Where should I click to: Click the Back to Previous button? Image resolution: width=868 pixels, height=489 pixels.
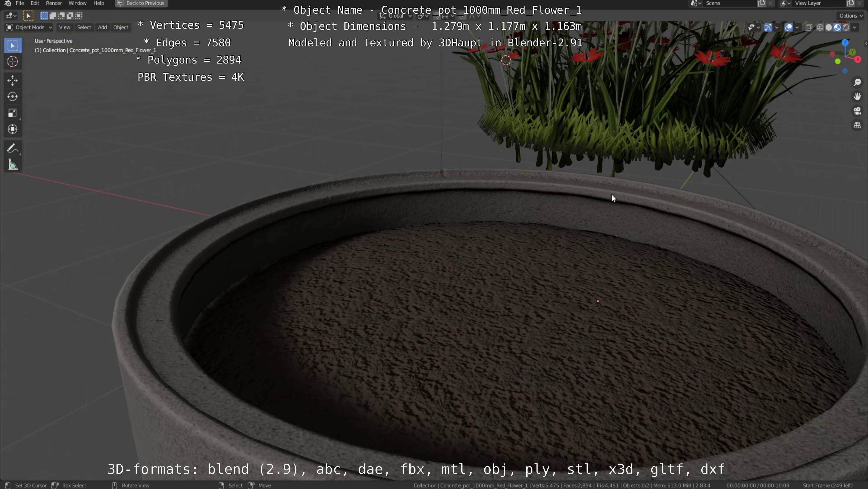[x=141, y=3]
